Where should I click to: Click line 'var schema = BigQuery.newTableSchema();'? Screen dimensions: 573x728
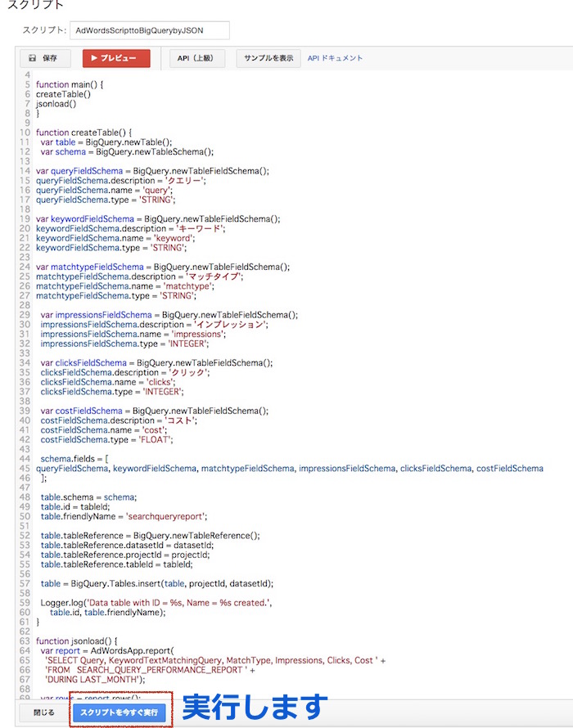(x=127, y=152)
